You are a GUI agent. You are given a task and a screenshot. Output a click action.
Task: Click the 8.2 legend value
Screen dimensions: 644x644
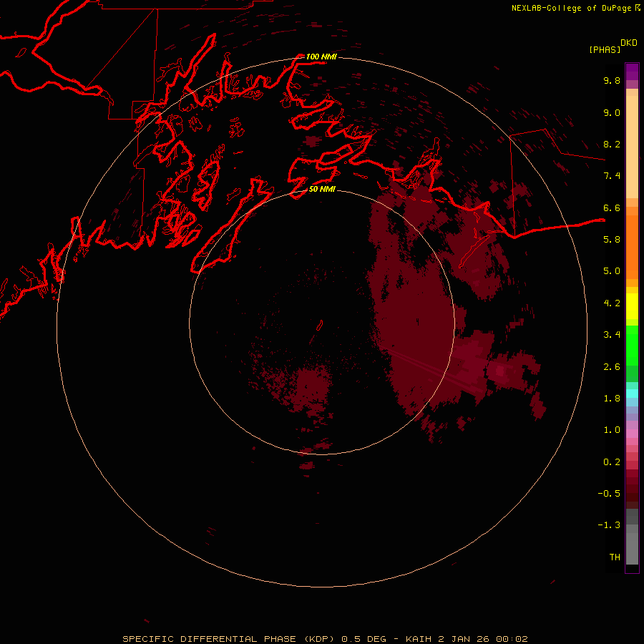click(612, 145)
